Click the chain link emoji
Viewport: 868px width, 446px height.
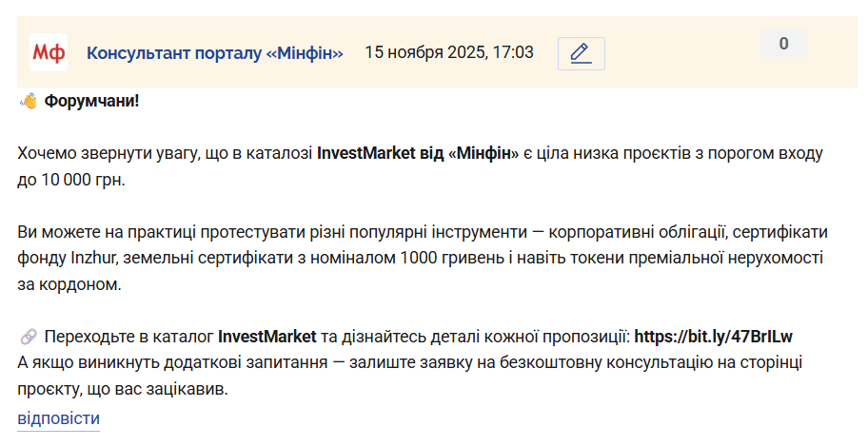[28, 337]
